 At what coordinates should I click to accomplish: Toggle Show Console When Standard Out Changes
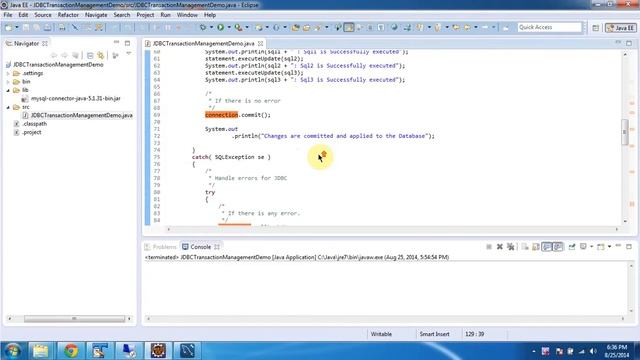point(547,247)
